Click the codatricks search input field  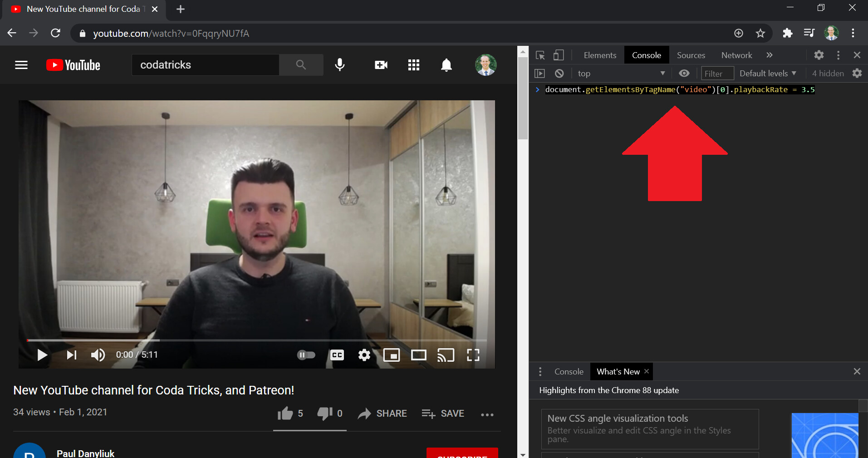click(x=205, y=65)
